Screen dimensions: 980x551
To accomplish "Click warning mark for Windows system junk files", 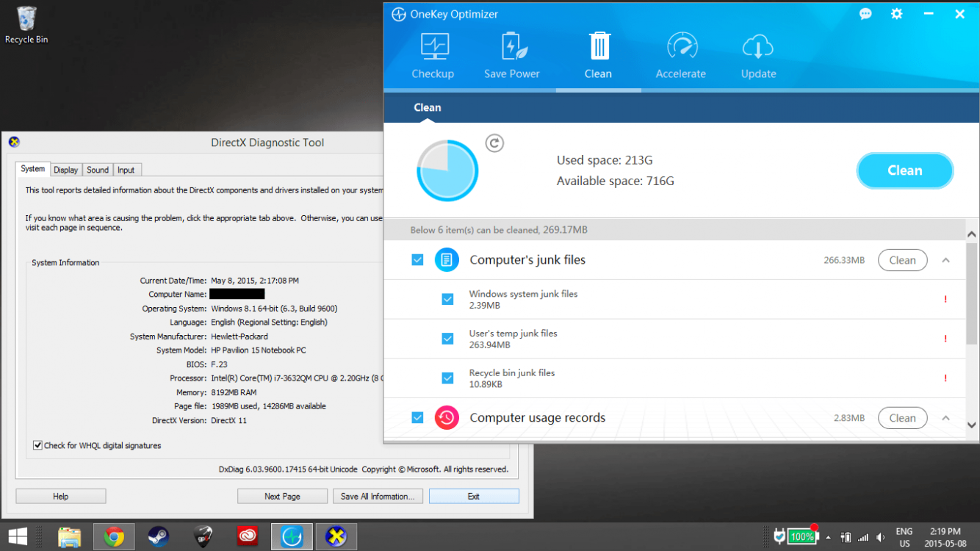I will pyautogui.click(x=945, y=300).
